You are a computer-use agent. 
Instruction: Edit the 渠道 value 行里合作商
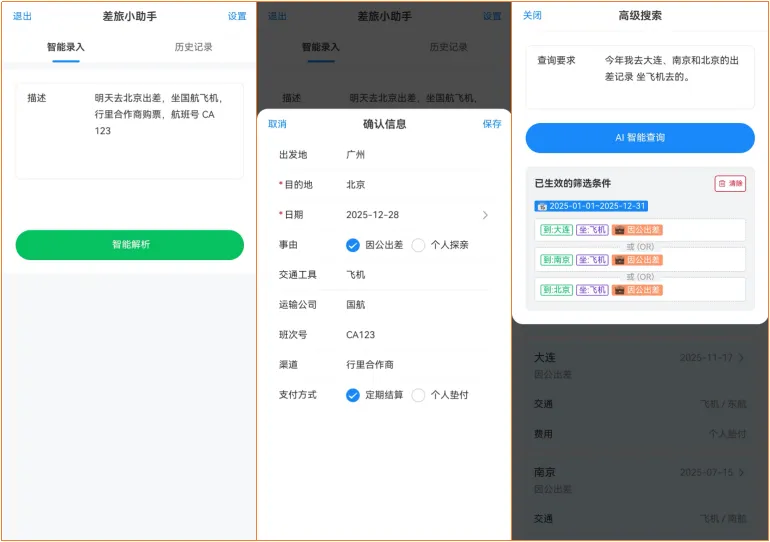coord(370,365)
